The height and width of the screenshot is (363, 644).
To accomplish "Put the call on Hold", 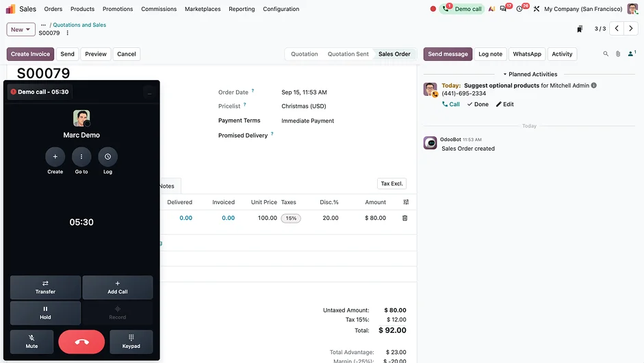I will coord(45,313).
